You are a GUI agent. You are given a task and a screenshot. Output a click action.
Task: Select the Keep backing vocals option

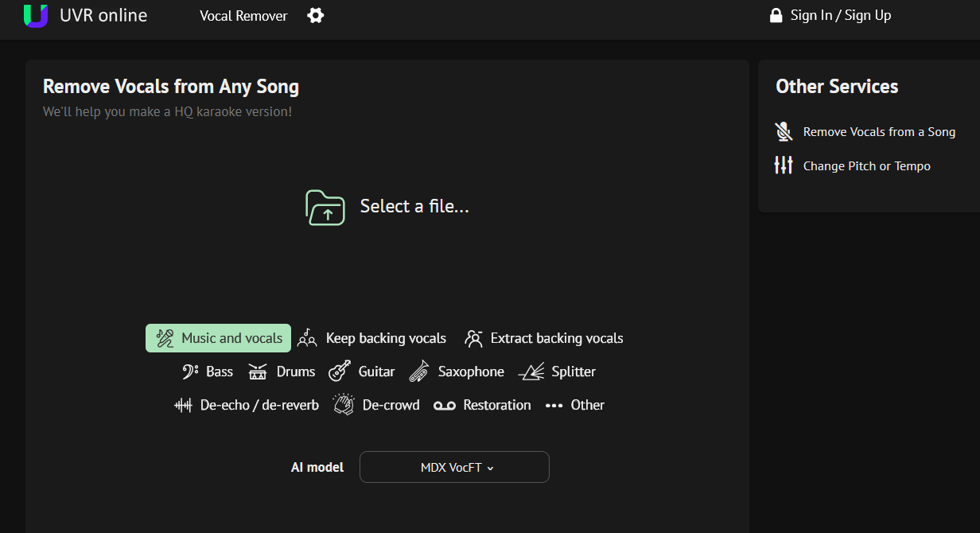point(372,338)
